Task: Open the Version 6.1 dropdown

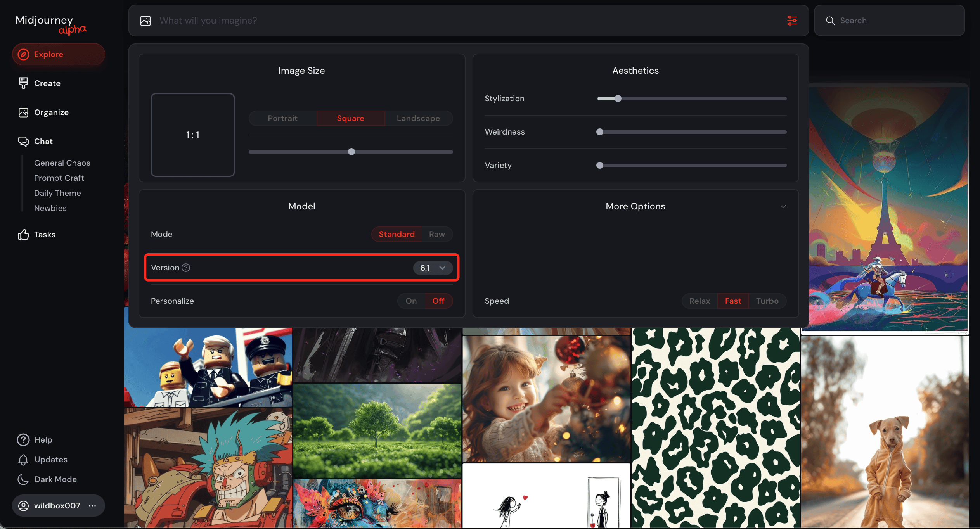Action: pos(433,268)
